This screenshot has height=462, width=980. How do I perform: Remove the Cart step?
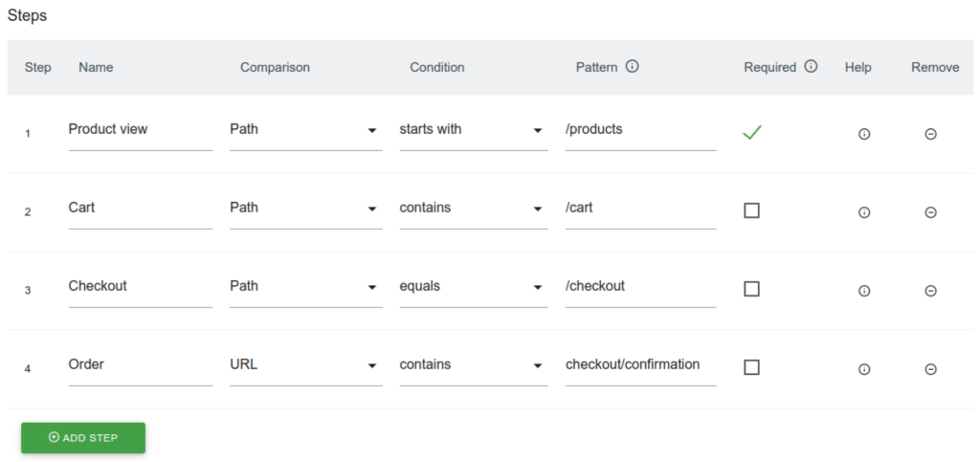tap(930, 212)
